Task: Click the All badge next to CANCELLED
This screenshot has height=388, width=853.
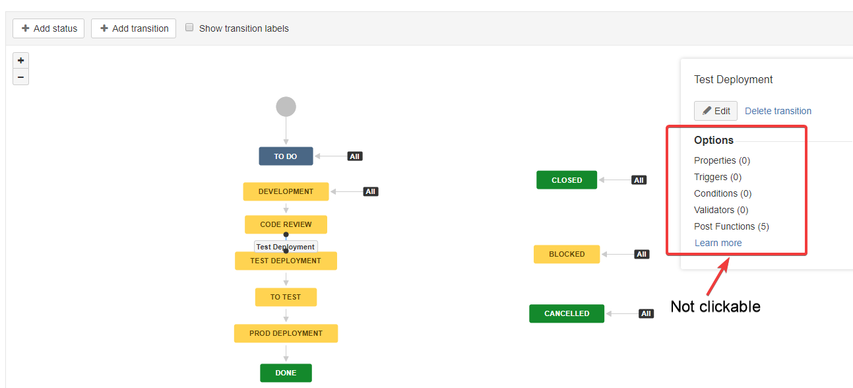Action: coord(646,313)
